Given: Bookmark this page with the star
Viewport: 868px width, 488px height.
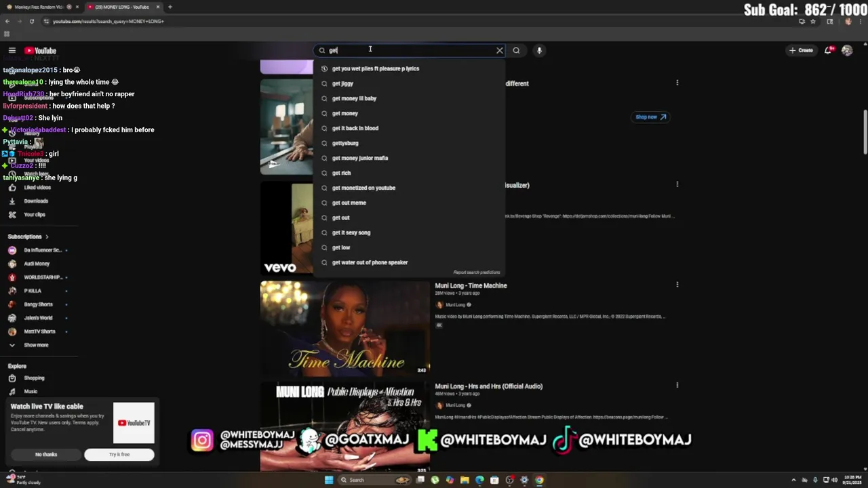Looking at the screenshot, I should 812,21.
